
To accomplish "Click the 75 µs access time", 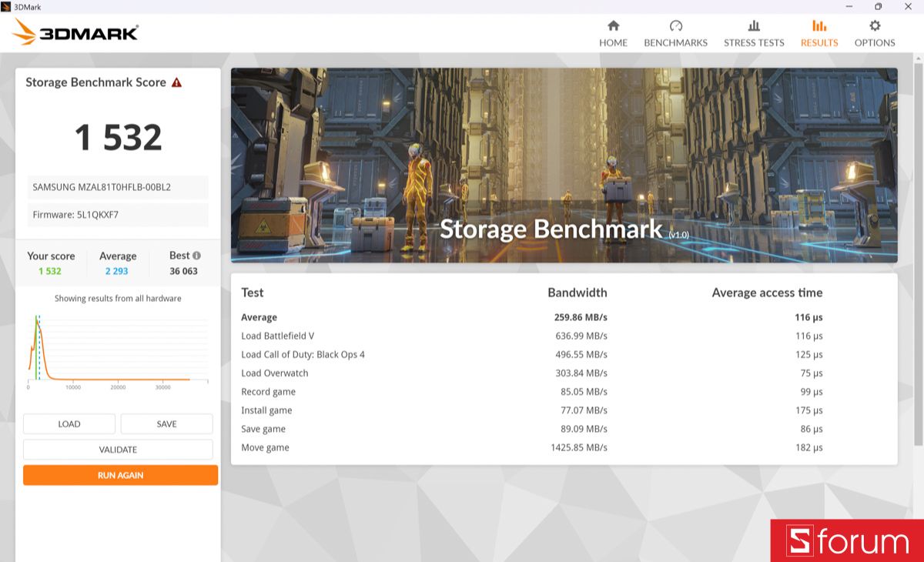I will tap(812, 373).
